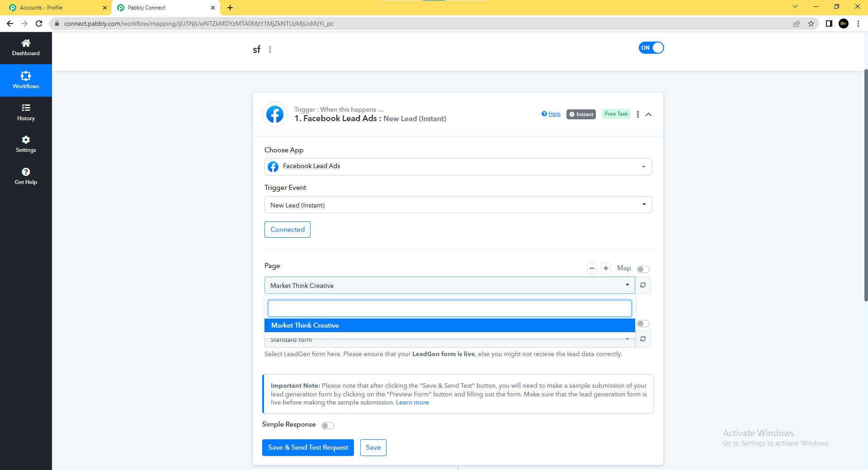Go back to the previous page
This screenshot has width=868, height=470.
click(10, 23)
